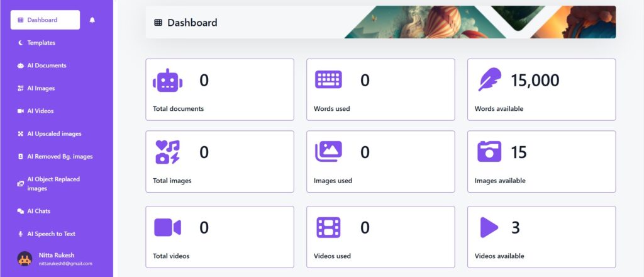Click the Nitta Rukesh profile avatar
644x277 pixels.
pos(25,258)
